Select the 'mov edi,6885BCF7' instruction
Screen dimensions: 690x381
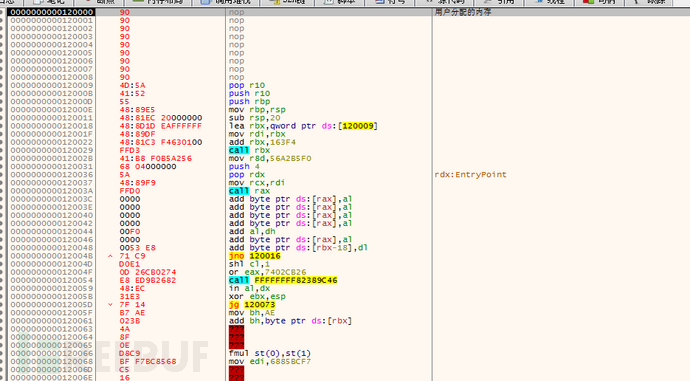click(270, 362)
